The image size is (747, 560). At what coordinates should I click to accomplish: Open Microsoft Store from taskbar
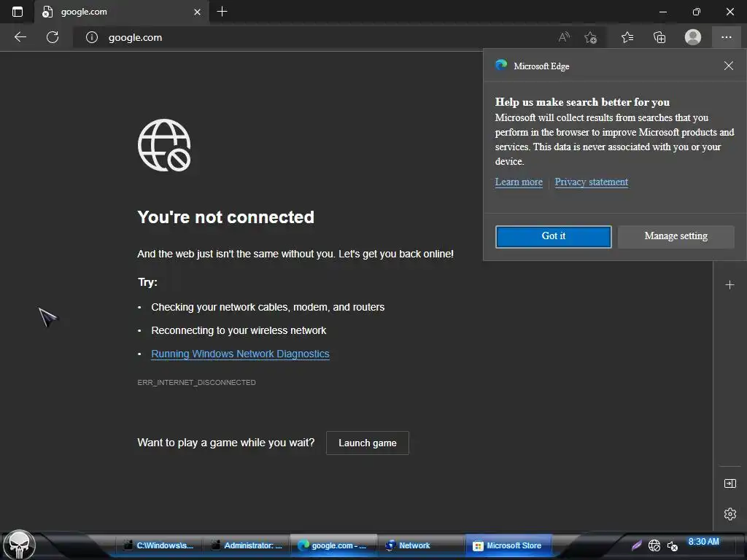click(x=508, y=545)
